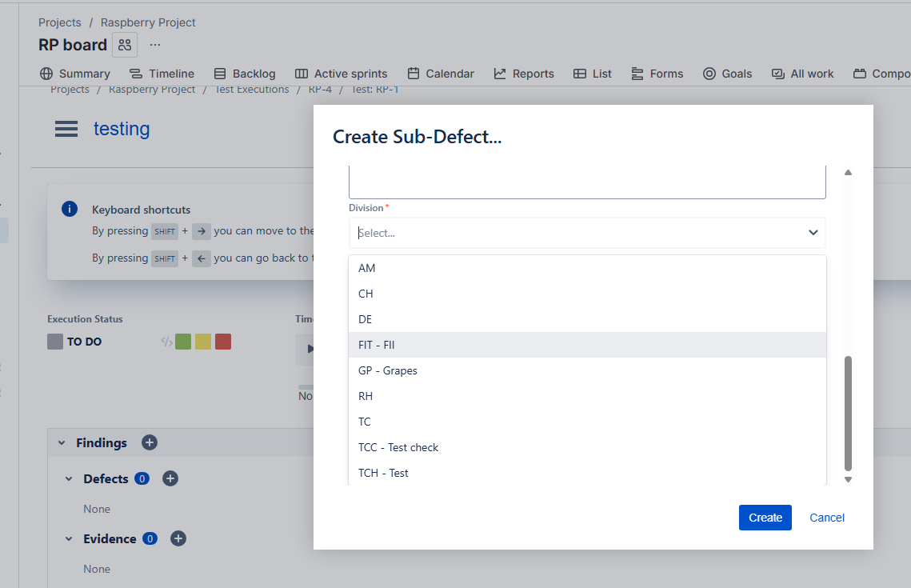Click the blue info icon in shortcuts banner
The width and height of the screenshot is (911, 588).
70,209
